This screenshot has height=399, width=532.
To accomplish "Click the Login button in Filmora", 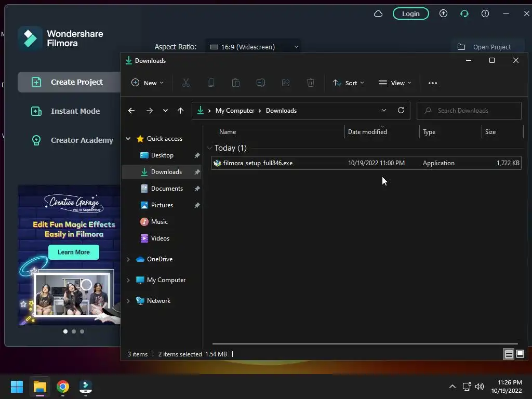I will pyautogui.click(x=410, y=14).
